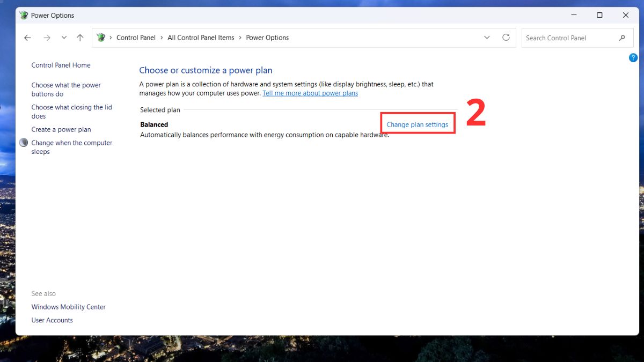Open Windows Mobility Center
Screen dimensions: 644x362
coord(69,307)
